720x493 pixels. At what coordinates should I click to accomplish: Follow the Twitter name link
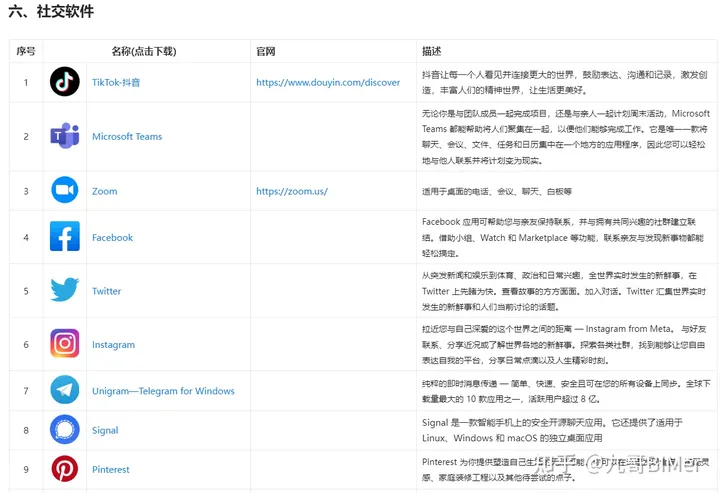tap(106, 291)
